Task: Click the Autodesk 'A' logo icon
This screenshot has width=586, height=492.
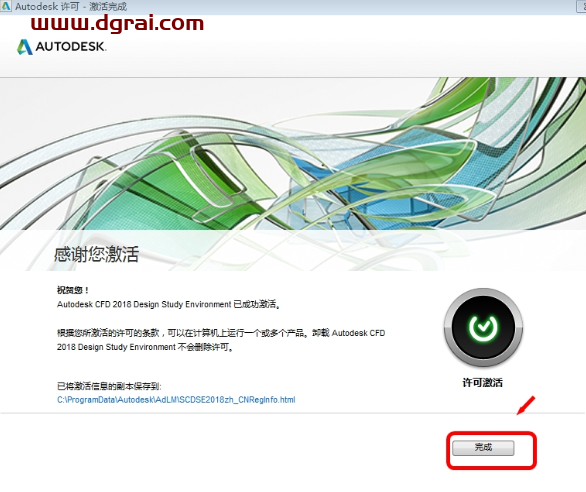Action: click(25, 47)
